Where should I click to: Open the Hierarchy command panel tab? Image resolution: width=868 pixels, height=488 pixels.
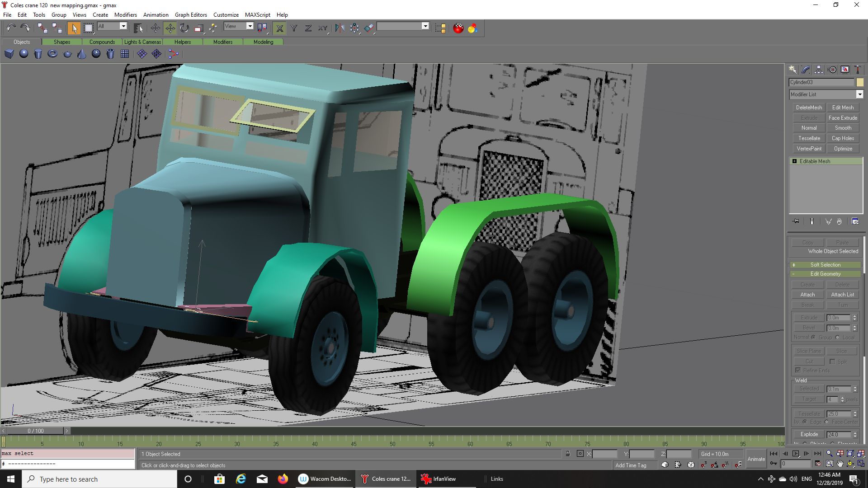point(819,70)
